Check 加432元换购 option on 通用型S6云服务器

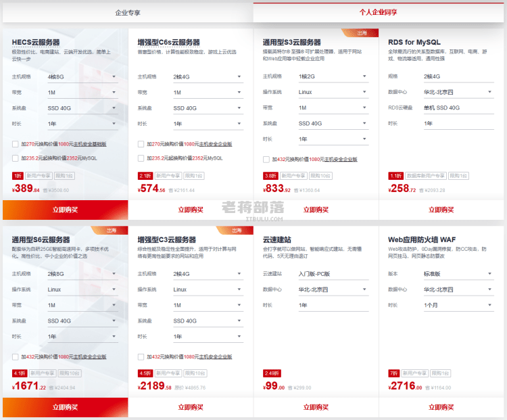coord(15,357)
